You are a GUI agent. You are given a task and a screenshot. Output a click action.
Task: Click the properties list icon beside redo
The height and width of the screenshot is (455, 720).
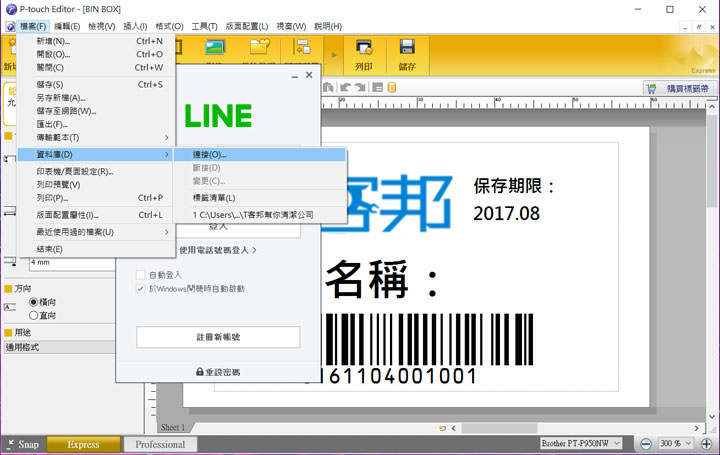tap(377, 87)
